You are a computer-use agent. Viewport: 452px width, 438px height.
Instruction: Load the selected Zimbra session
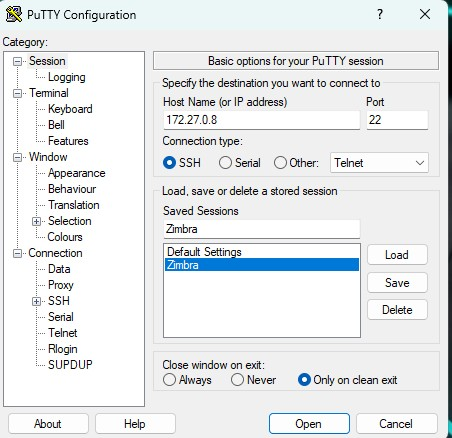[x=397, y=255]
